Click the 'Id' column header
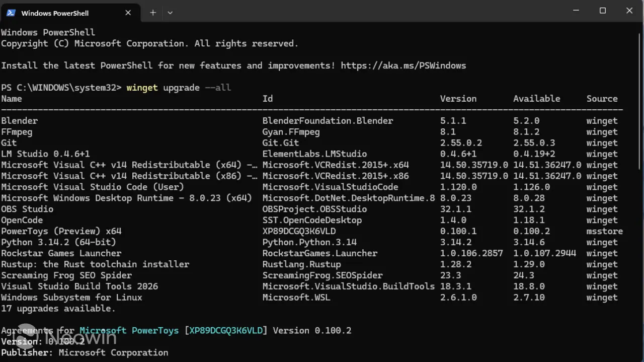Viewport: 644px width, 362px height. click(268, 99)
